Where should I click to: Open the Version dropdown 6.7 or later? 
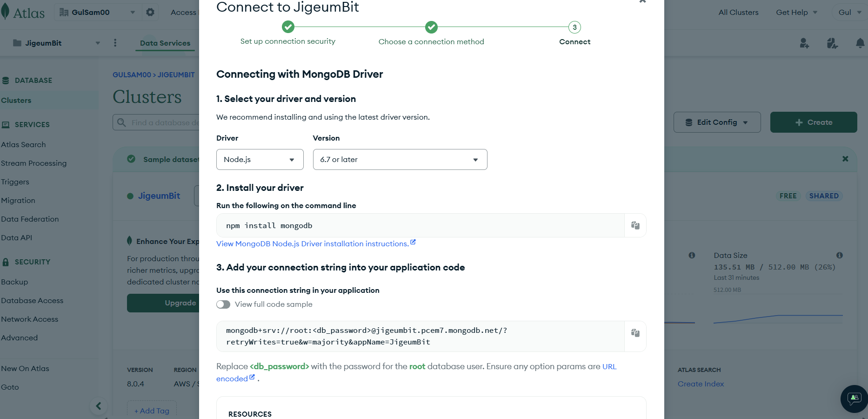[x=400, y=159]
